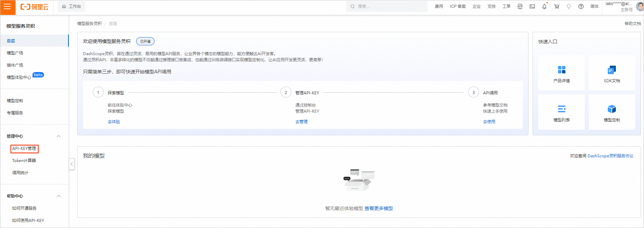Open API-KEY管理 in the sidebar
The image size is (644, 228).
24,149
